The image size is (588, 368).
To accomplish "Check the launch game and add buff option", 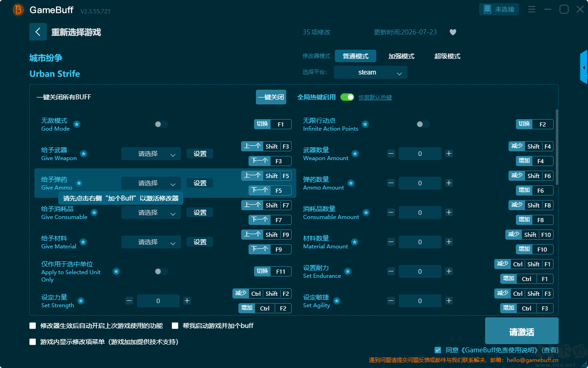I will click(175, 326).
